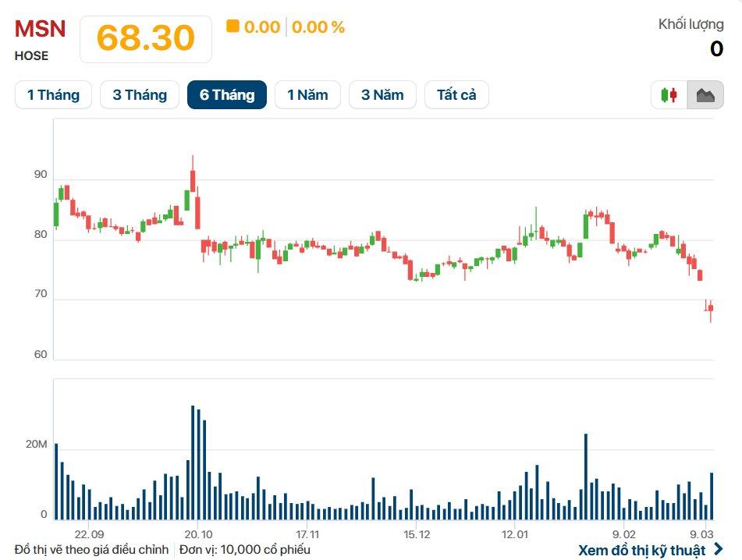742x560 pixels.
Task: Click the 0.00 % change value
Action: click(x=318, y=27)
